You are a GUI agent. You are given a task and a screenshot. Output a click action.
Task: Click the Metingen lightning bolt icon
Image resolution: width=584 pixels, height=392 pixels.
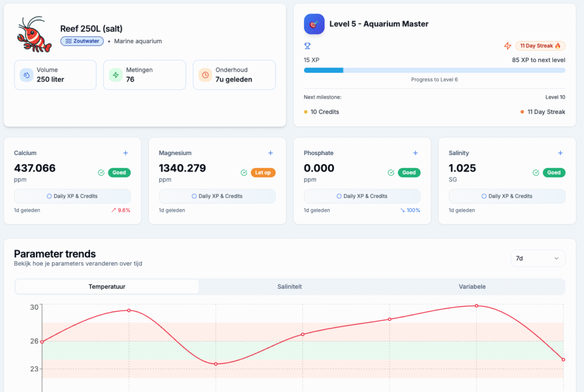116,75
